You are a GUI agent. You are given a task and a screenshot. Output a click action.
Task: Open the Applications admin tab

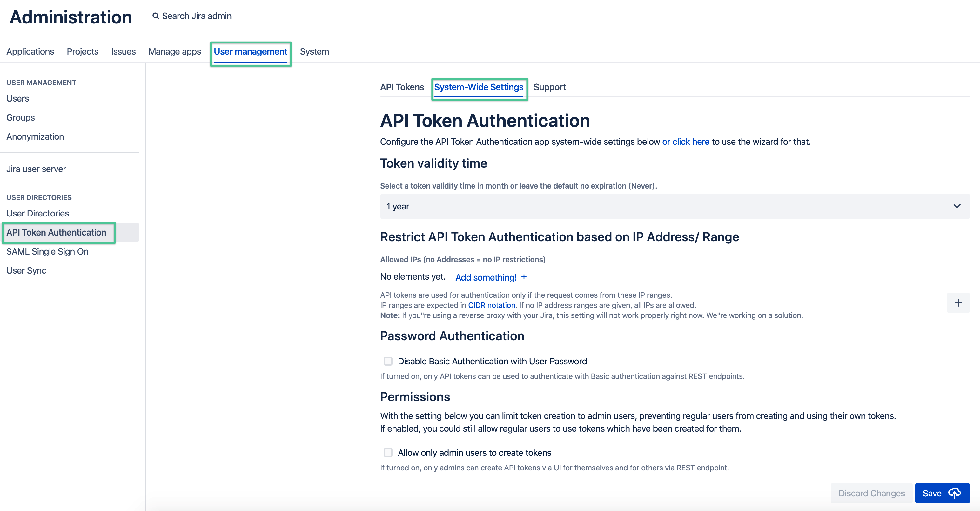click(x=30, y=51)
